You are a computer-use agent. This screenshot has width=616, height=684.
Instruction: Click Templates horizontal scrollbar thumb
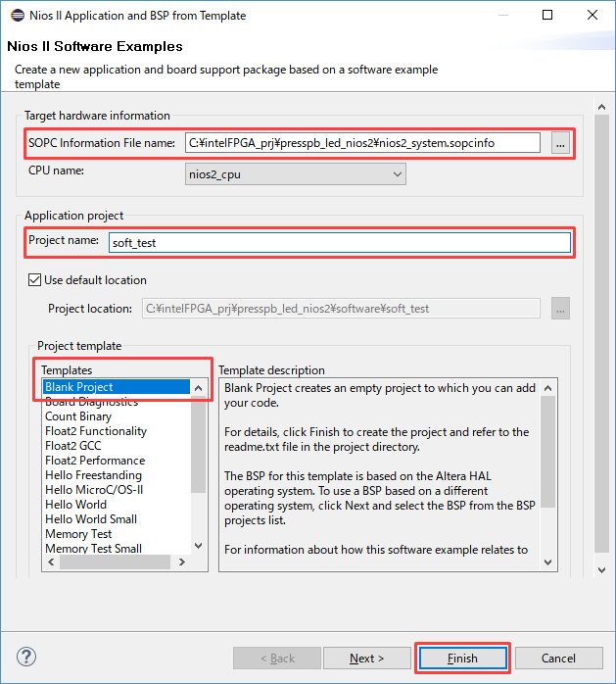115,562
